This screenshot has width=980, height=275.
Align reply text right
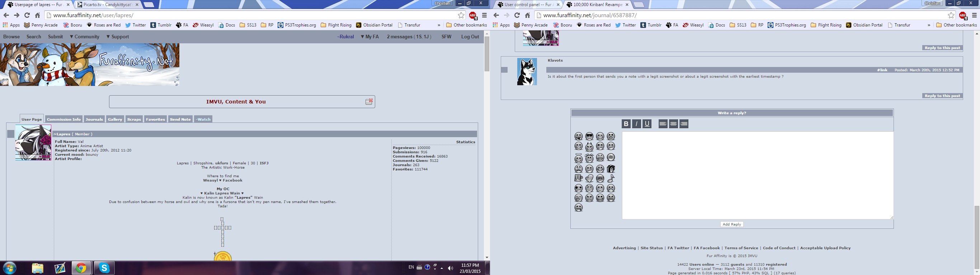684,124
